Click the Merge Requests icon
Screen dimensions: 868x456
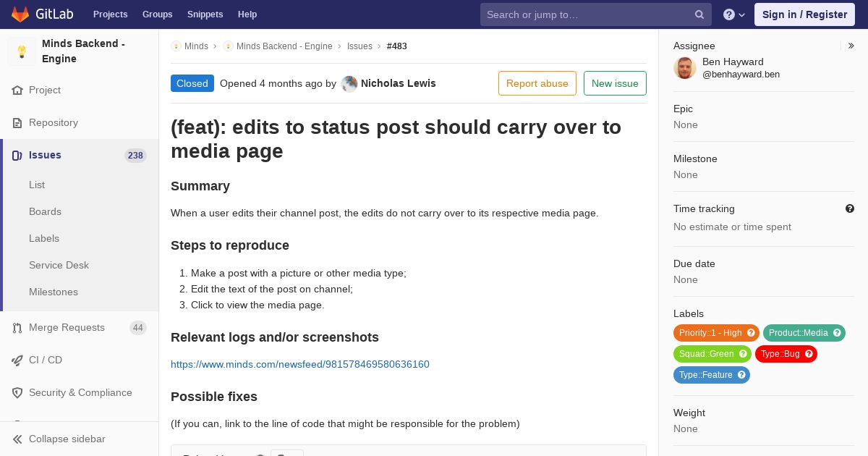click(x=17, y=328)
